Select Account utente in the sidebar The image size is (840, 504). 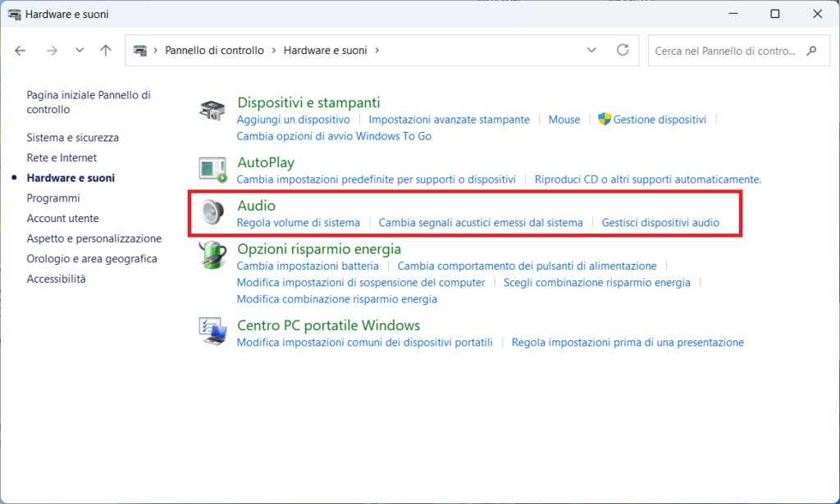[62, 219]
